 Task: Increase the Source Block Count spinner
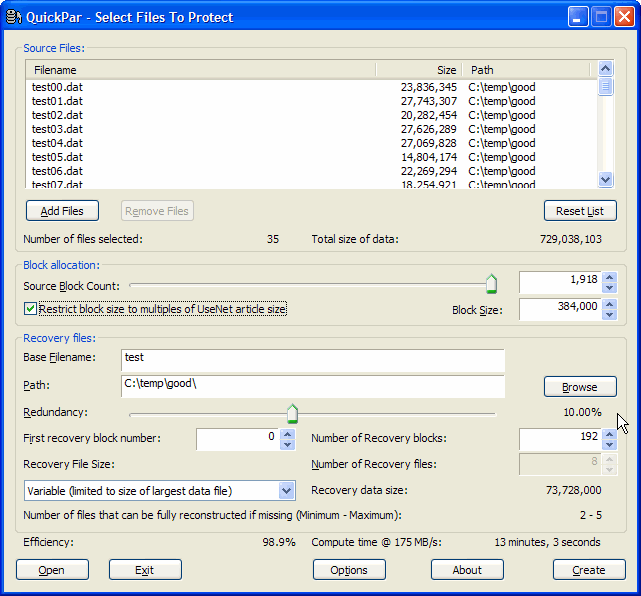coord(609,277)
